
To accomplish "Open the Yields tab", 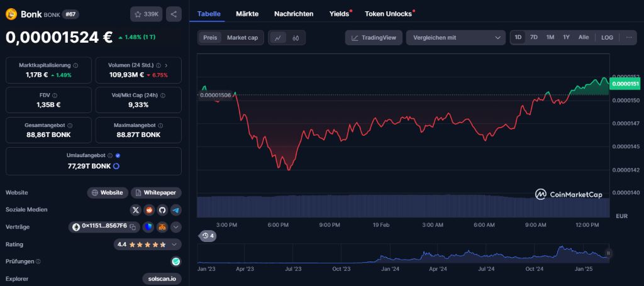I will pyautogui.click(x=339, y=14).
